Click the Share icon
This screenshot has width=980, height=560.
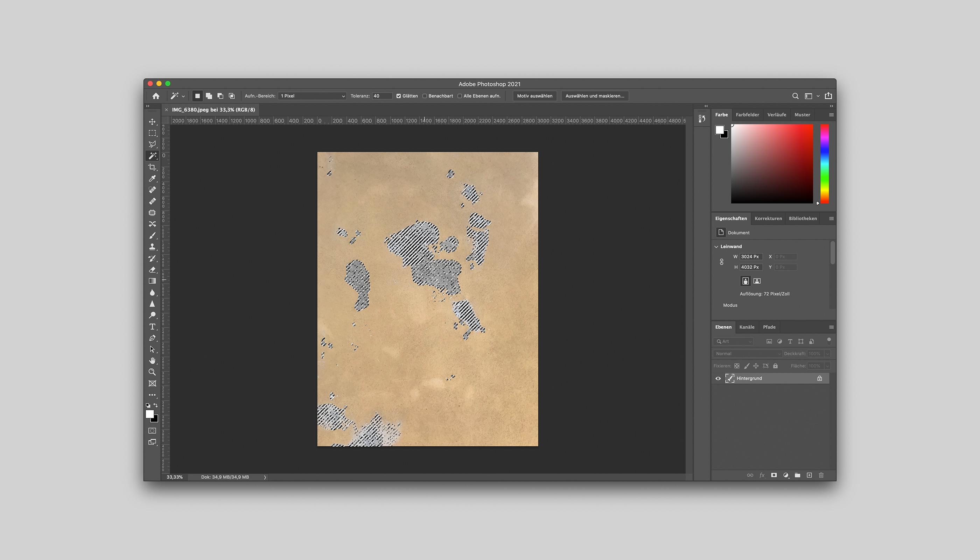[x=828, y=96]
